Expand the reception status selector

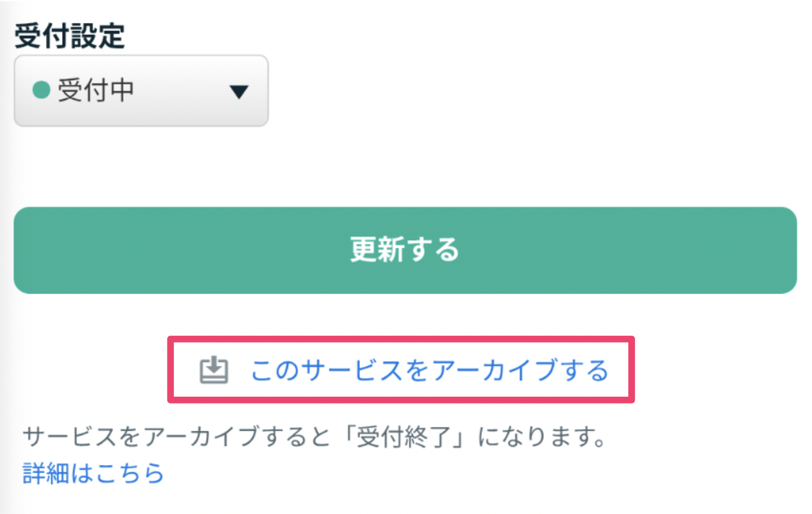coord(140,91)
